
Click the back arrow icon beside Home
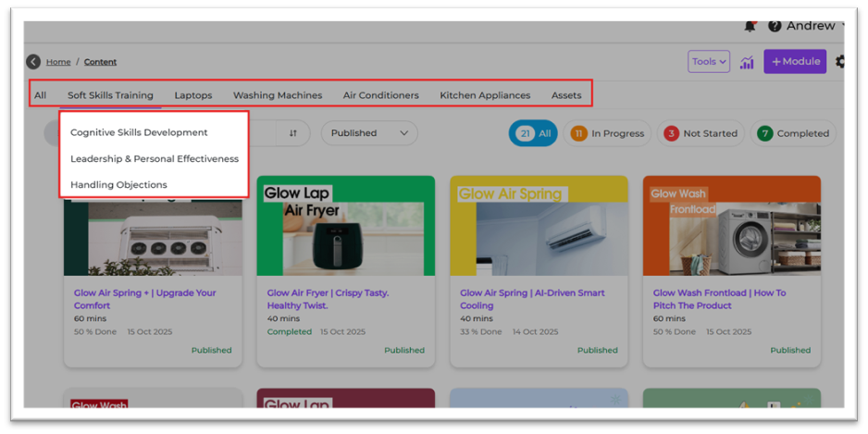33,62
